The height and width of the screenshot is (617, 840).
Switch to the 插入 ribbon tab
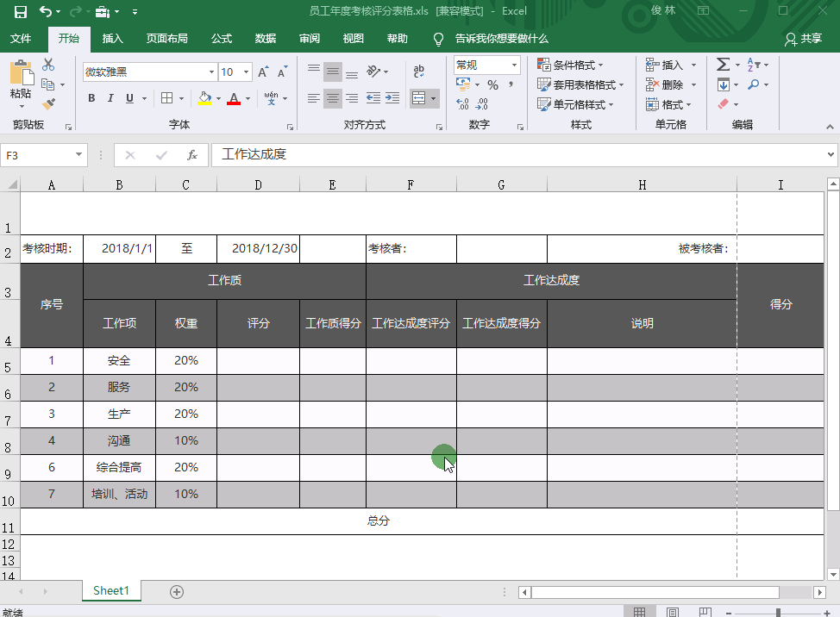pyautogui.click(x=113, y=39)
